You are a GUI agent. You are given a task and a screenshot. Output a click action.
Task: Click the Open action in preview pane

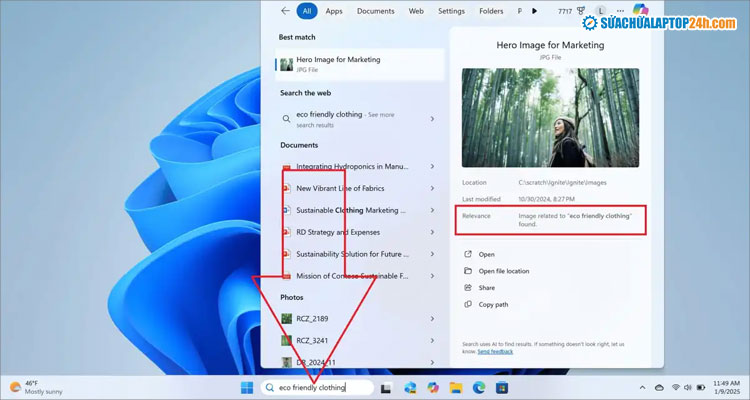(x=480, y=255)
